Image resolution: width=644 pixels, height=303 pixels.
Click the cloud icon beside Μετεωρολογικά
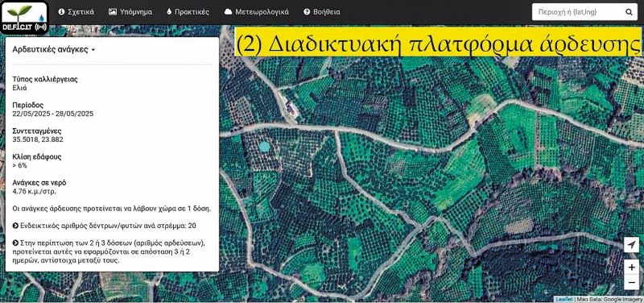228,12
